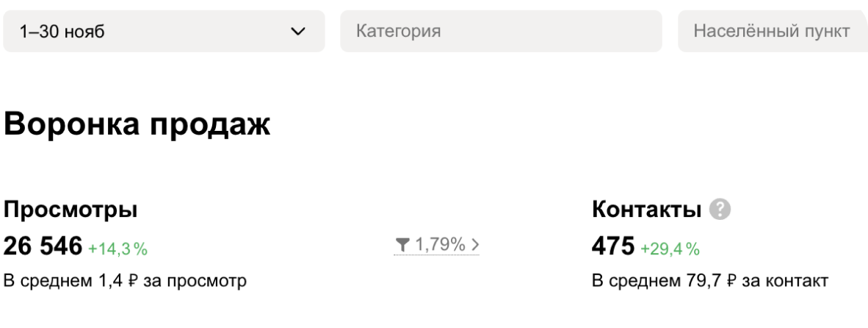Screen dimensions: 868x328
Task: Click the +14,3 % views growth indicator
Action: (x=117, y=249)
